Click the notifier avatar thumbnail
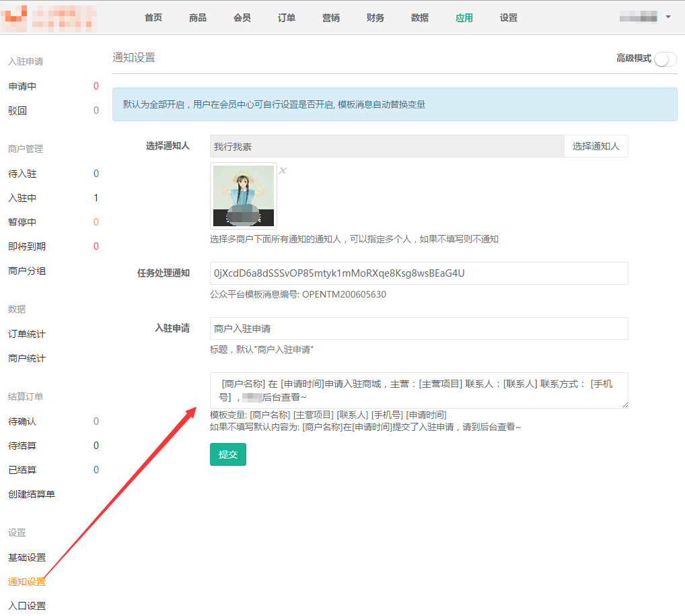The width and height of the screenshot is (685, 616). coord(244,195)
